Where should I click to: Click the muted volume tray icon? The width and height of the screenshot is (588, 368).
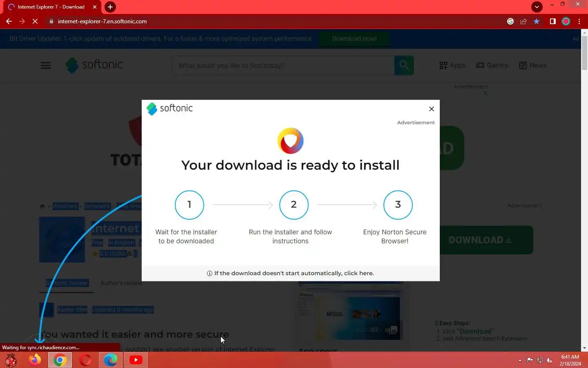tap(549, 360)
